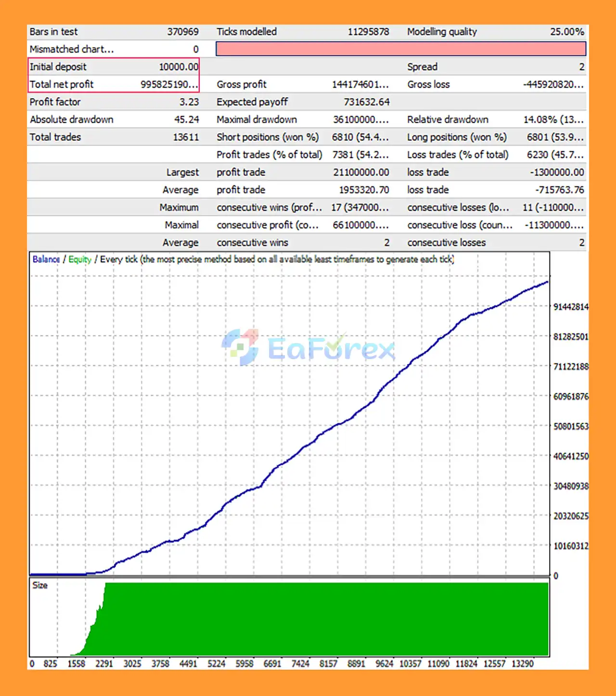The height and width of the screenshot is (696, 616).
Task: Click the Size label in lower chart
Action: 40,585
